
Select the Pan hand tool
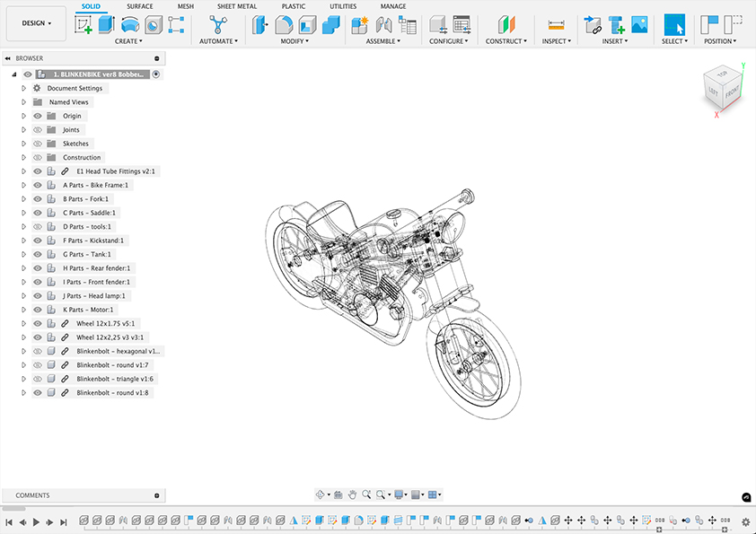point(353,495)
